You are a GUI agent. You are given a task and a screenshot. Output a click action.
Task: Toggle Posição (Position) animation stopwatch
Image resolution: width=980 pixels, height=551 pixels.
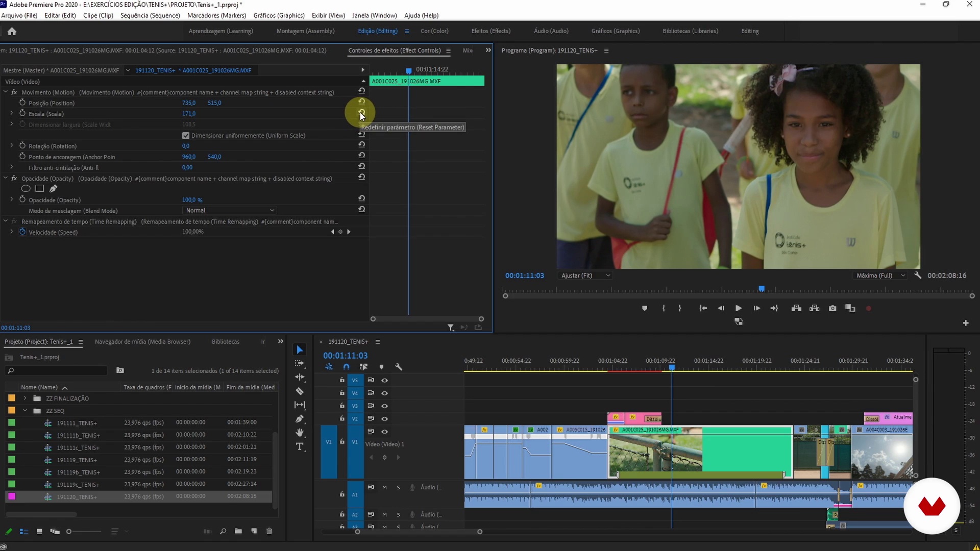(22, 103)
